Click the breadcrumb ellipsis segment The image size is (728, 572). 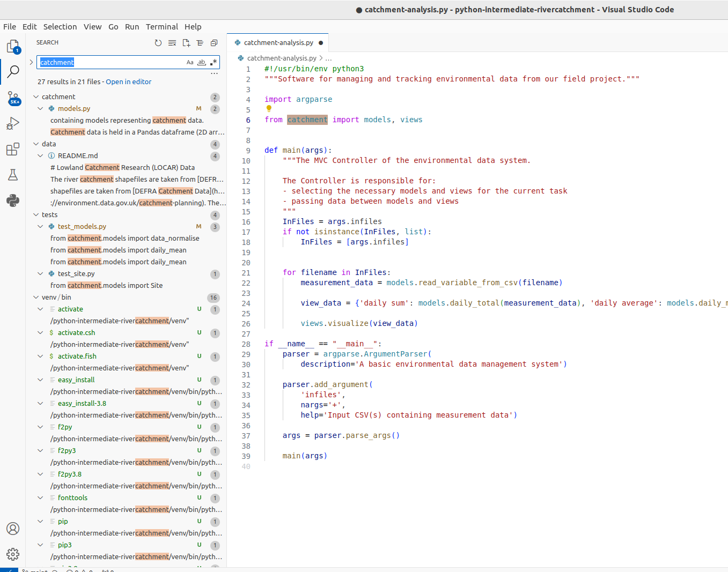tap(328, 58)
